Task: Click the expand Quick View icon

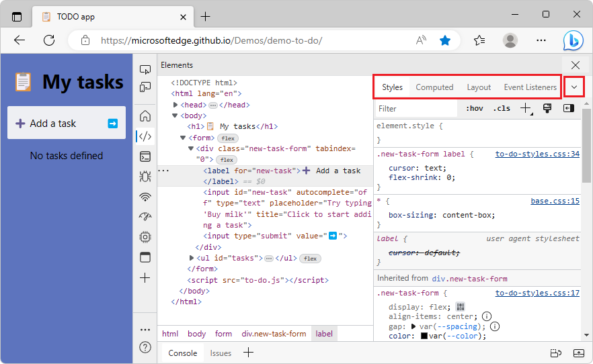Action: point(579,353)
